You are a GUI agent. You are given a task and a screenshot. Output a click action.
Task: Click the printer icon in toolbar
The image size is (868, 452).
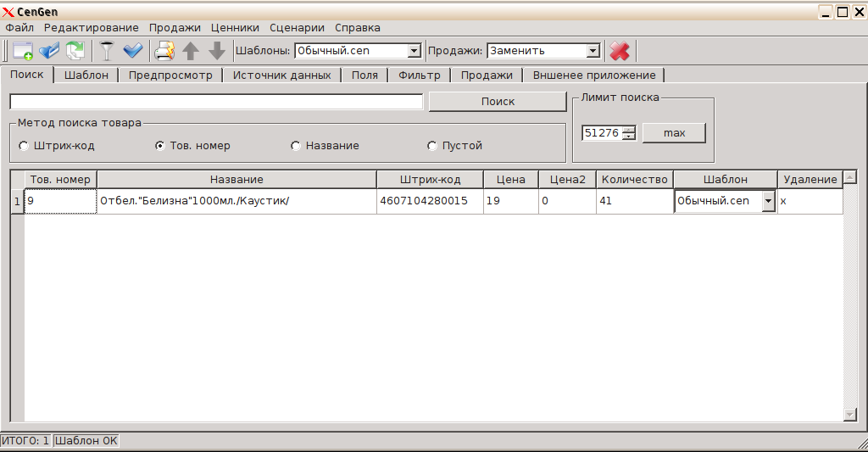coord(164,51)
